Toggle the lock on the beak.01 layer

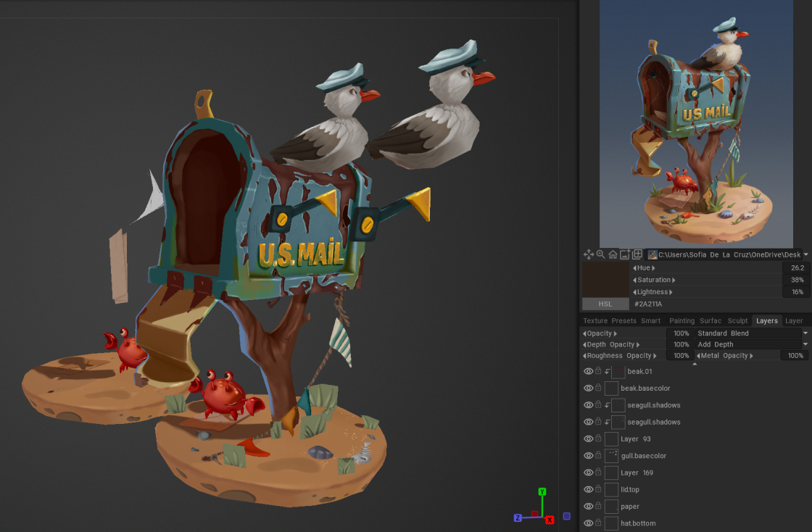598,371
